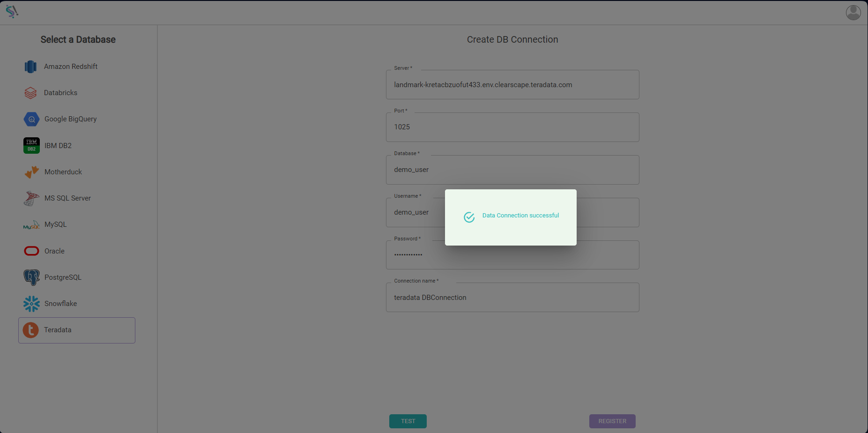Select Amazon Redshift database label
The height and width of the screenshot is (433, 868).
click(x=71, y=67)
